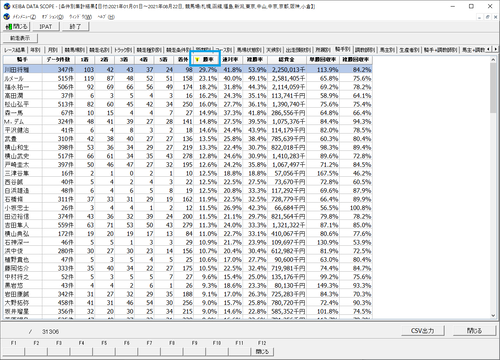Viewport: 500px width, 360px height.
Task: Select the 戸崎圭太 jockey row
Action: click(188, 165)
